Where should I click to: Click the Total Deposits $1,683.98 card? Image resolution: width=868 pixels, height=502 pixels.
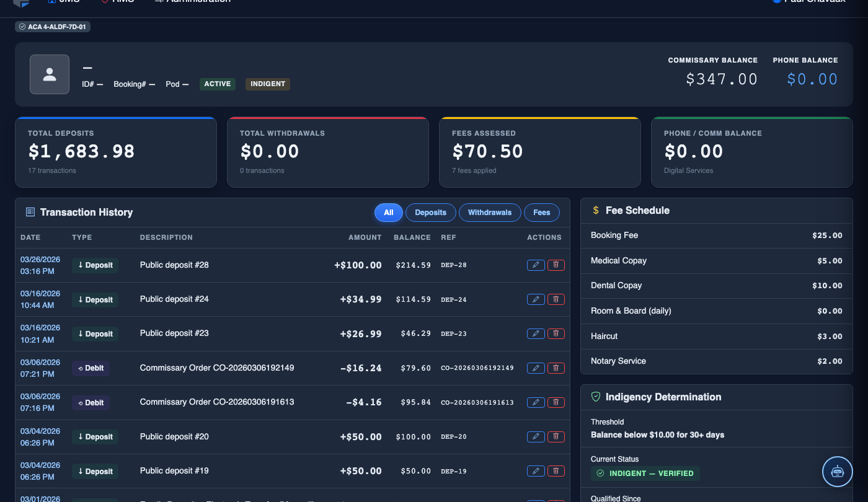pyautogui.click(x=116, y=152)
